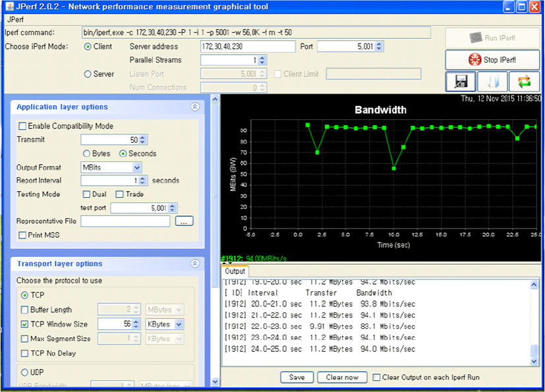Click the Transmit value field showing 50
This screenshot has height=392, width=545.
[110, 140]
